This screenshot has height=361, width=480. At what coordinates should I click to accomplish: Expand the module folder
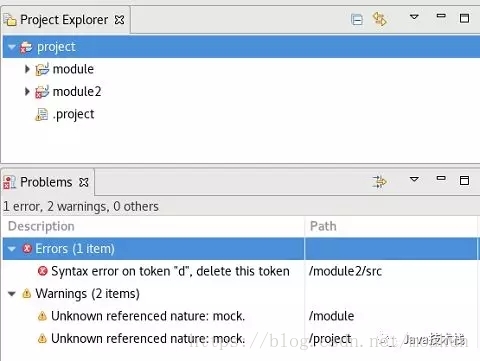point(27,69)
